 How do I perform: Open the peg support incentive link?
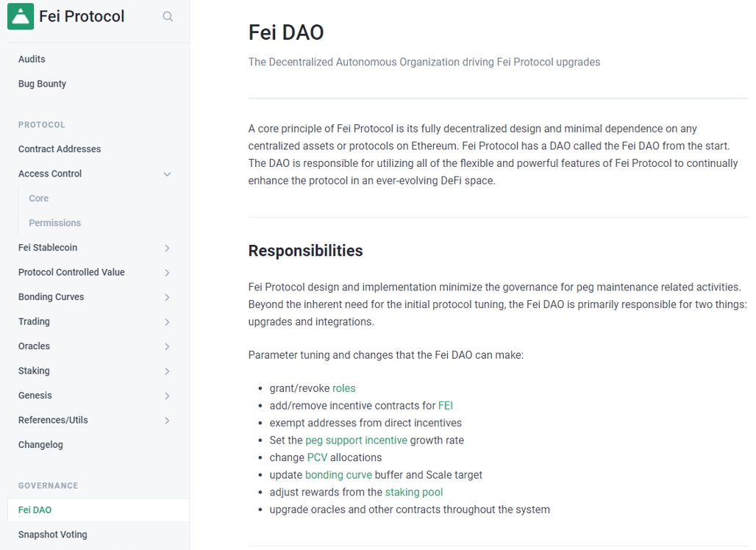point(357,440)
